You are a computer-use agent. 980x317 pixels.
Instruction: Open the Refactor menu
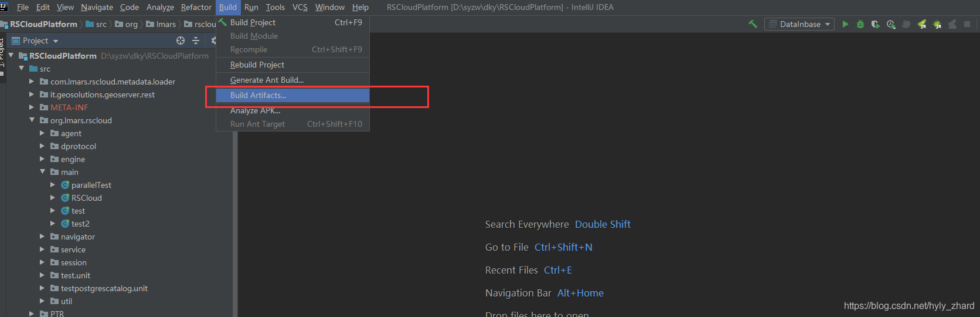coord(196,7)
